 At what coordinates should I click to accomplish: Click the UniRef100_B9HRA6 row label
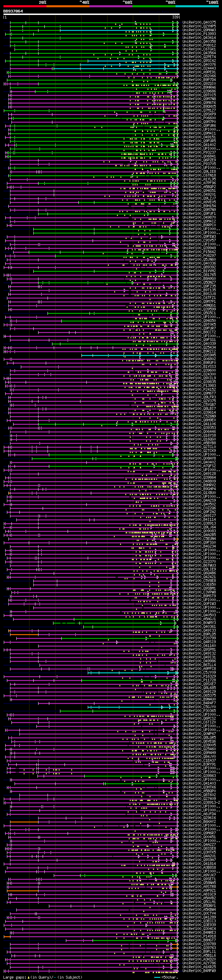click(x=199, y=88)
